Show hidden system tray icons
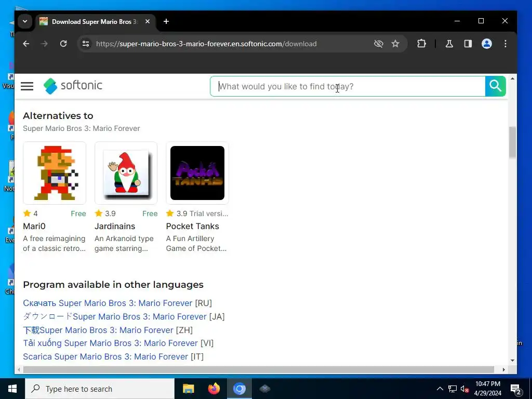The width and height of the screenshot is (532, 399). [440, 389]
